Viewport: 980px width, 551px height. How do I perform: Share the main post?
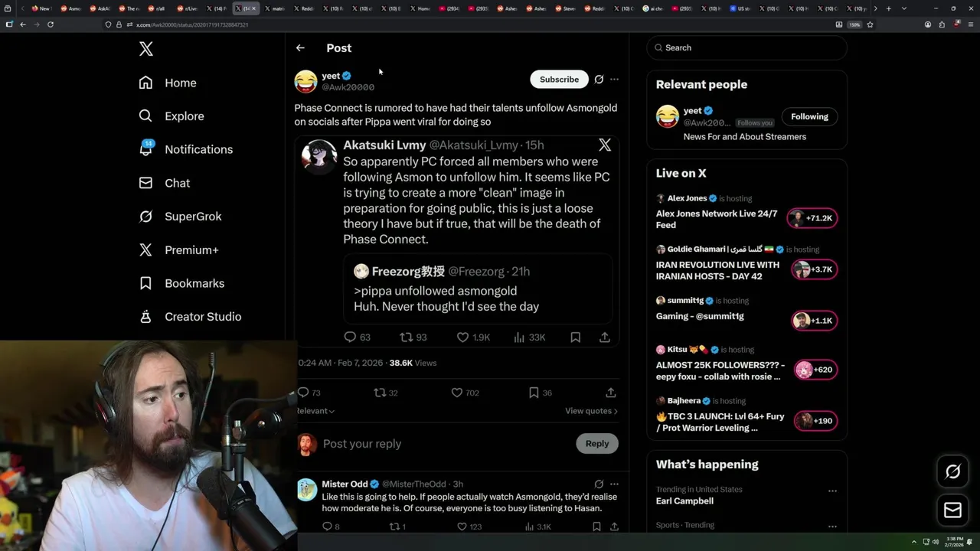coord(610,393)
